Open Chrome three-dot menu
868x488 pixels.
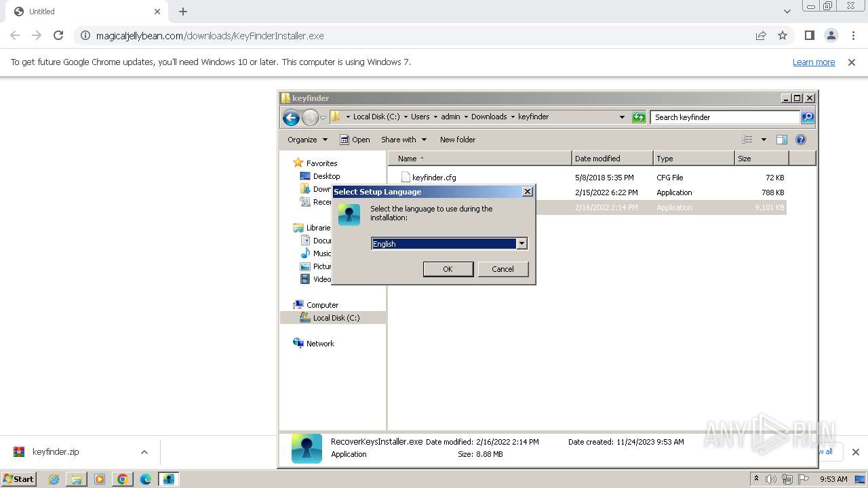click(853, 35)
